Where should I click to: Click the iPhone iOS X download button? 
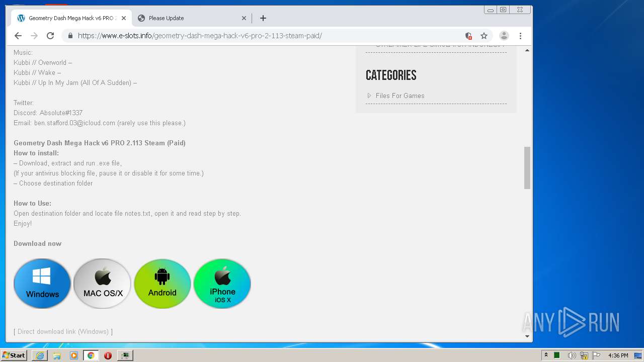[x=222, y=284]
